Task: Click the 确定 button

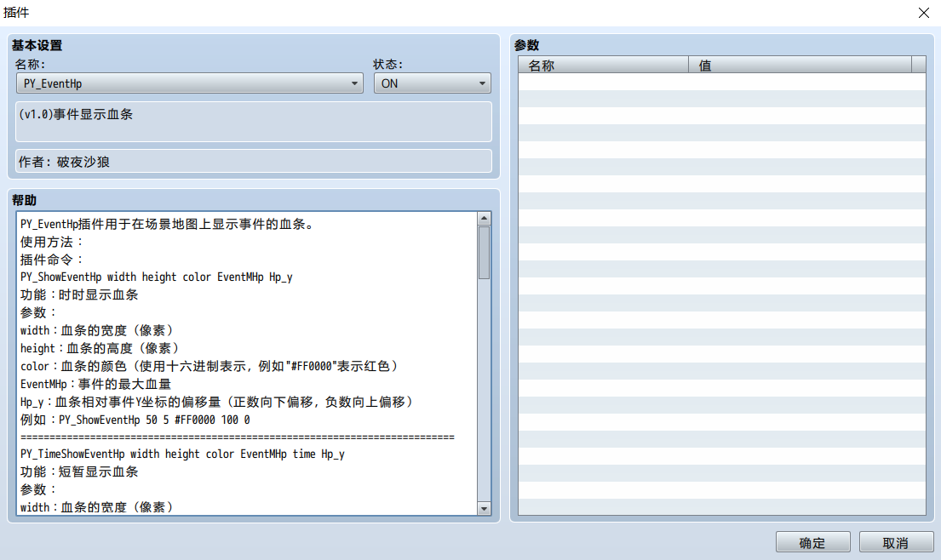Action: pos(812,543)
